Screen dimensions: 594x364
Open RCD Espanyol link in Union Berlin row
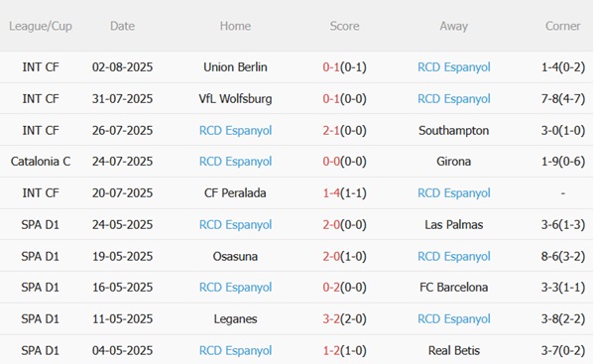tap(454, 67)
